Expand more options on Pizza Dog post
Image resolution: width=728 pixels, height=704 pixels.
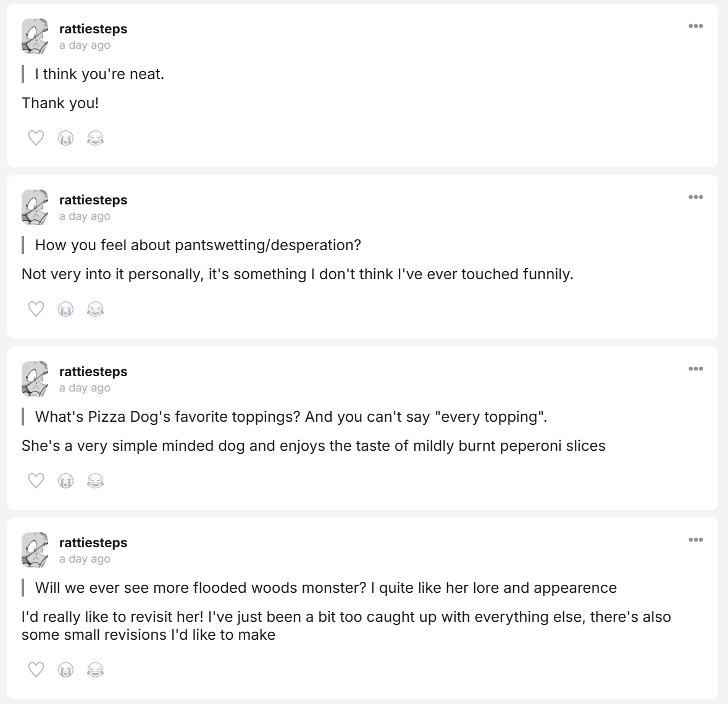tap(695, 369)
